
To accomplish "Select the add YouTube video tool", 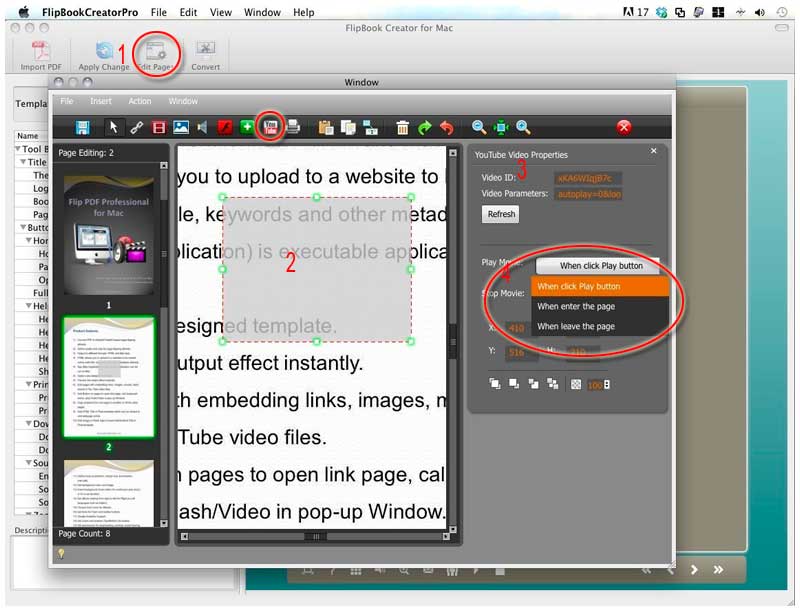I will (270, 127).
